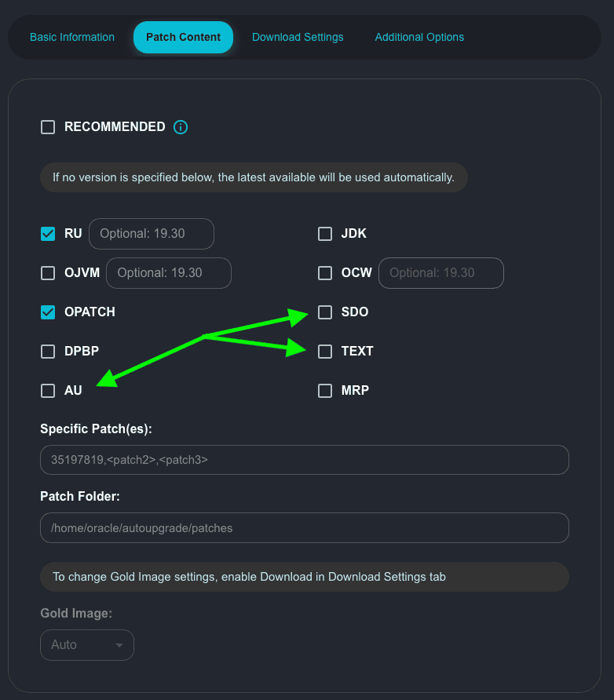Focus the OJVM version field
614x700 pixels.
click(x=169, y=273)
